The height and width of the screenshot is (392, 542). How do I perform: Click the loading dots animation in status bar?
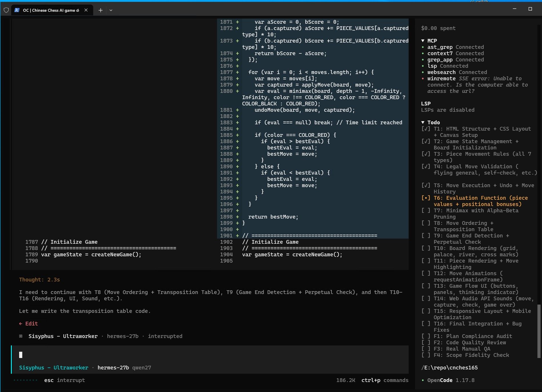coord(25,380)
